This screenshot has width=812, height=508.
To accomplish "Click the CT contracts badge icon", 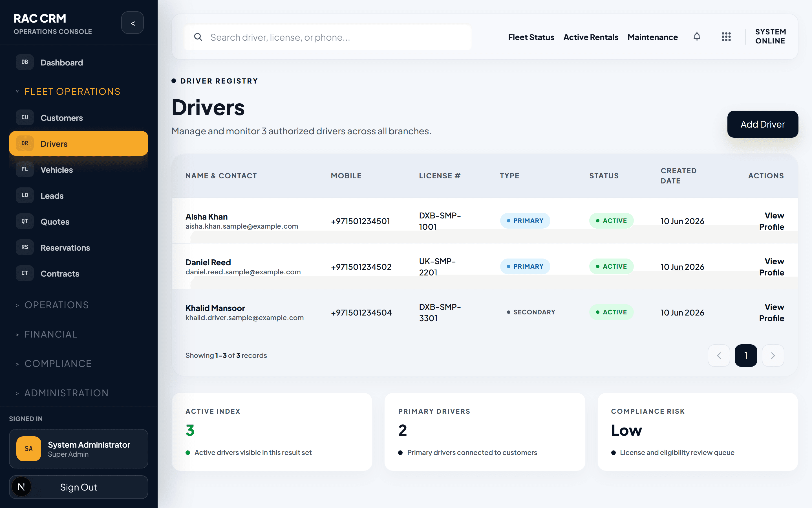I will [x=25, y=273].
